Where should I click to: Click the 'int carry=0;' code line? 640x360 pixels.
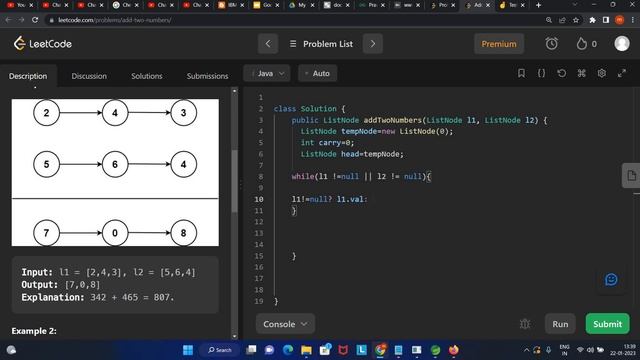click(327, 142)
